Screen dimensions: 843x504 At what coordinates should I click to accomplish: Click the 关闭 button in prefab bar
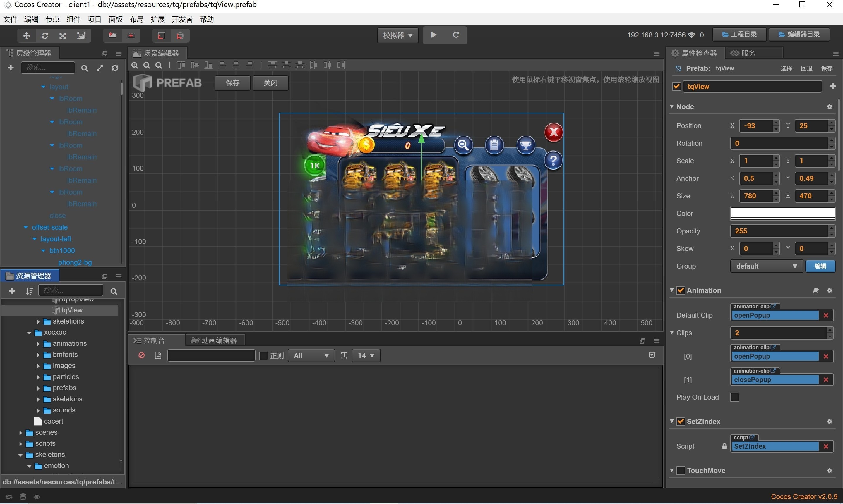[x=270, y=83]
